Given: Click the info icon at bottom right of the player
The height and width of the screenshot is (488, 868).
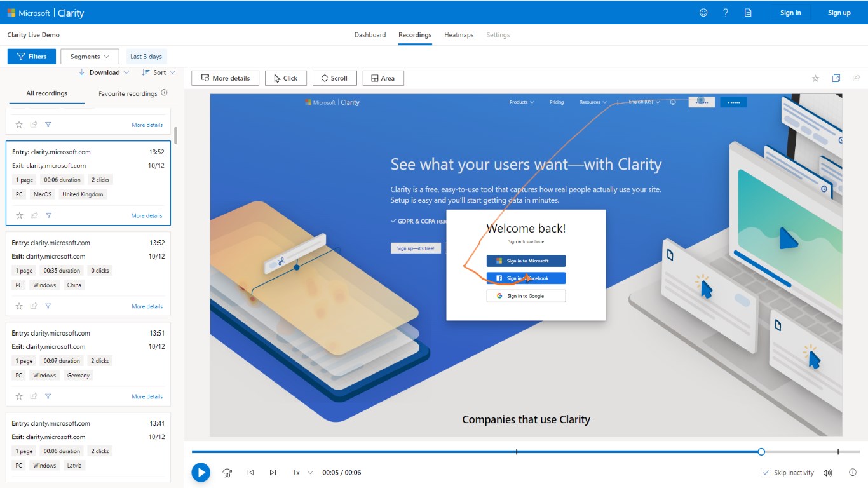Looking at the screenshot, I should pyautogui.click(x=853, y=472).
